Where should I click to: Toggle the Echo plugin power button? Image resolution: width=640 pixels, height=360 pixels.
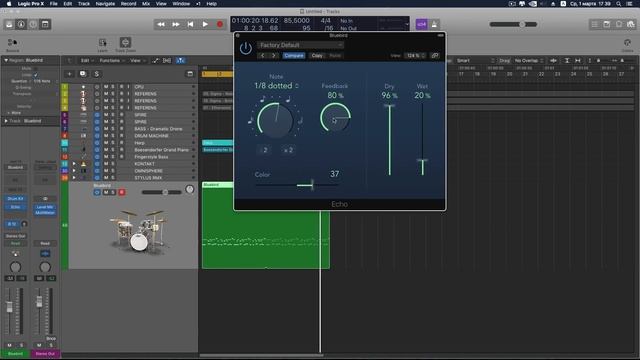click(x=246, y=48)
